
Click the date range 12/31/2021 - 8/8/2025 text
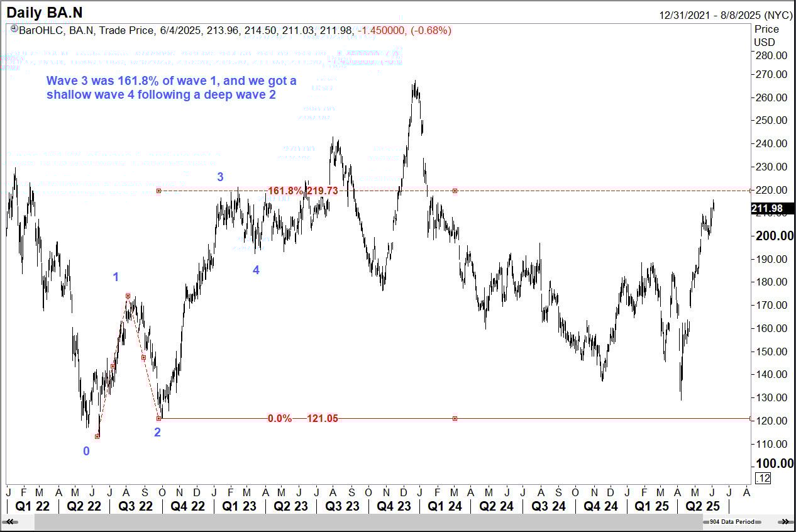tap(726, 14)
